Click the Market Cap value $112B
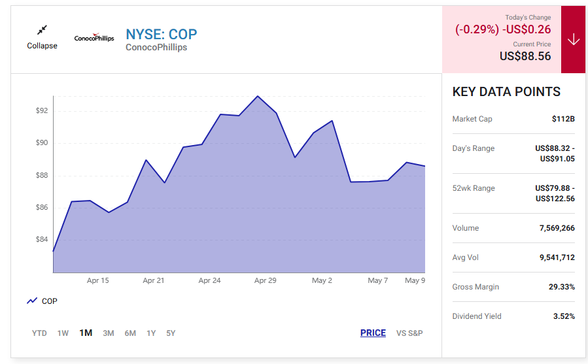 pyautogui.click(x=563, y=119)
